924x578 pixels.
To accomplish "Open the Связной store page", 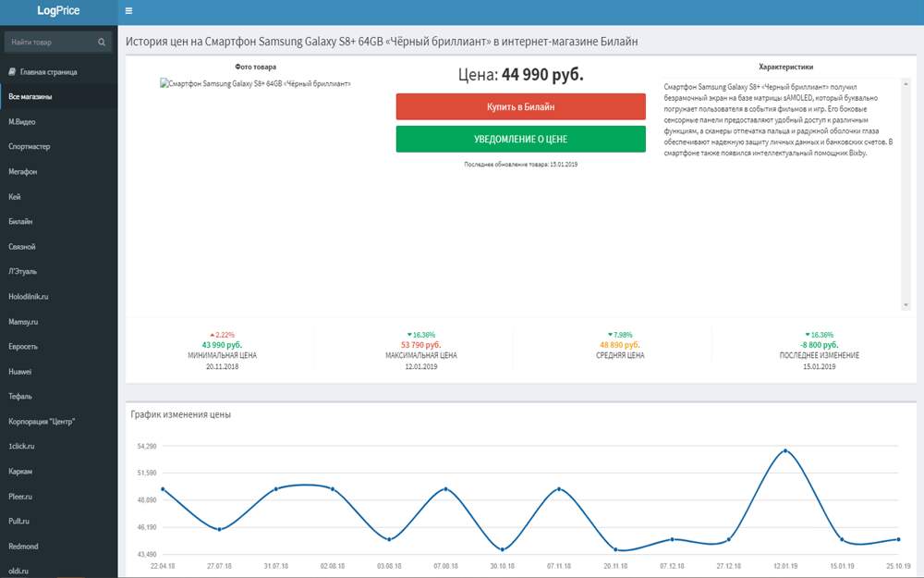I will (22, 247).
